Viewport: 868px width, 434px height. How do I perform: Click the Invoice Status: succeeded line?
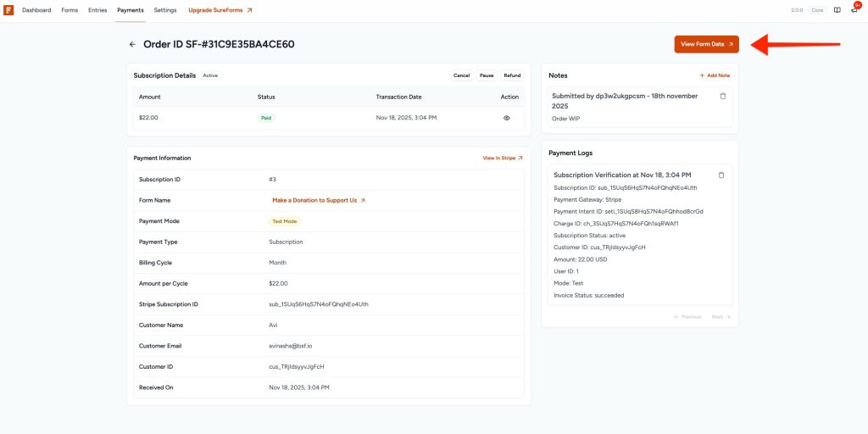[x=589, y=296]
